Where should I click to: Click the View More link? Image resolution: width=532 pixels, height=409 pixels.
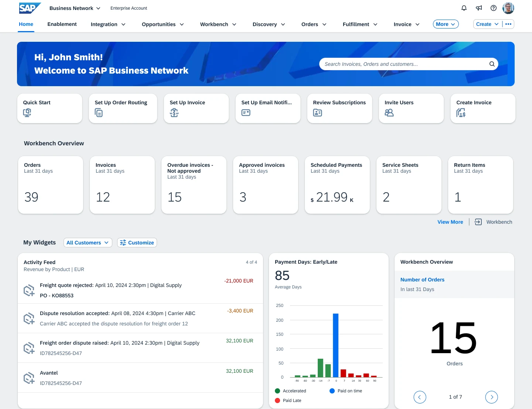coord(450,222)
